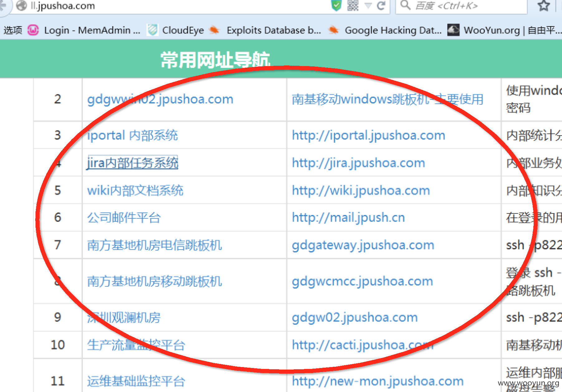Open 南基移动windows跳板机 link

tap(388, 99)
